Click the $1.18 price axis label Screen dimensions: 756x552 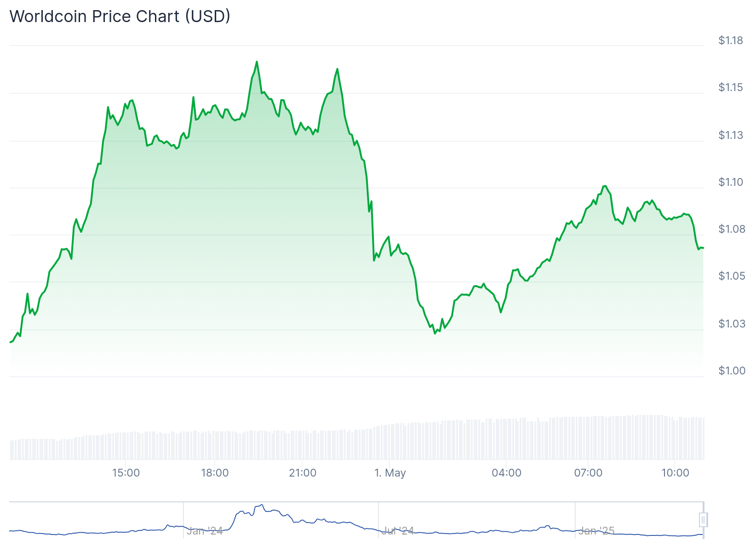pyautogui.click(x=730, y=40)
